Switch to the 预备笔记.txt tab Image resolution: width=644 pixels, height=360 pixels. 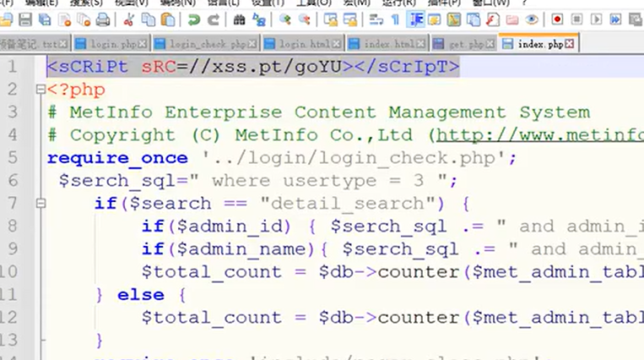click(35, 44)
